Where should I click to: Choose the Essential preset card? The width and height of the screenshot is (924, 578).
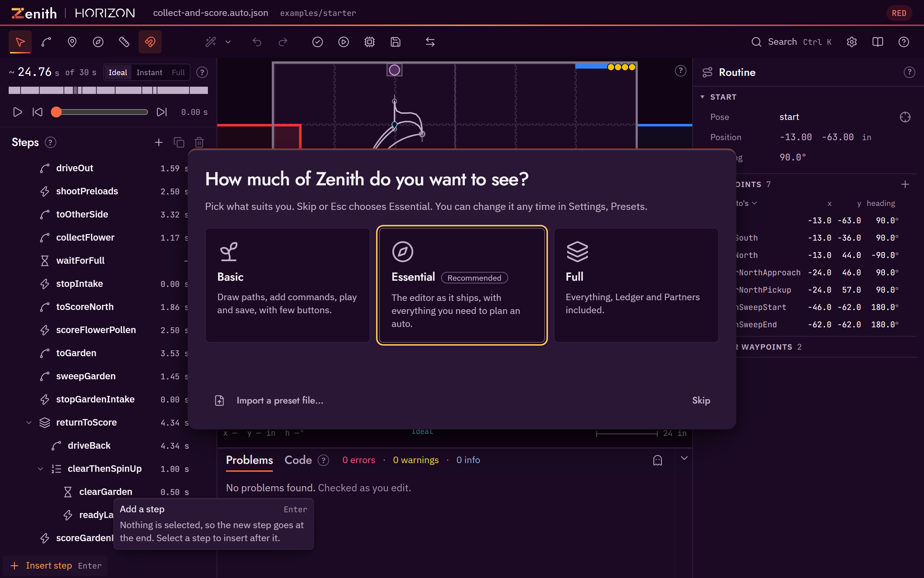coord(462,285)
